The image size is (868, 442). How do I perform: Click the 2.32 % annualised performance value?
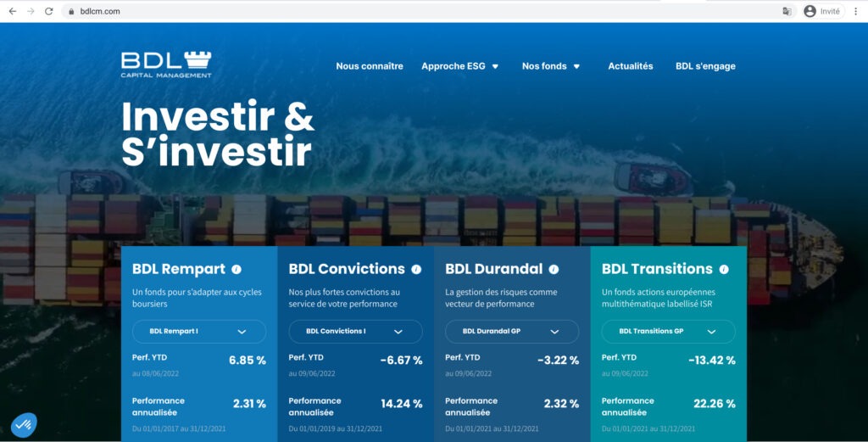click(x=561, y=404)
